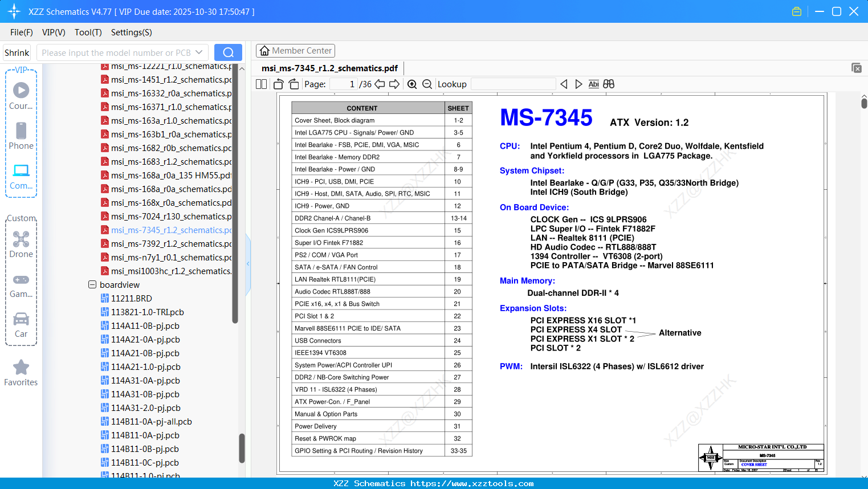This screenshot has height=489, width=868.
Task: Click the yellow gift icon in title bar
Action: (797, 11)
